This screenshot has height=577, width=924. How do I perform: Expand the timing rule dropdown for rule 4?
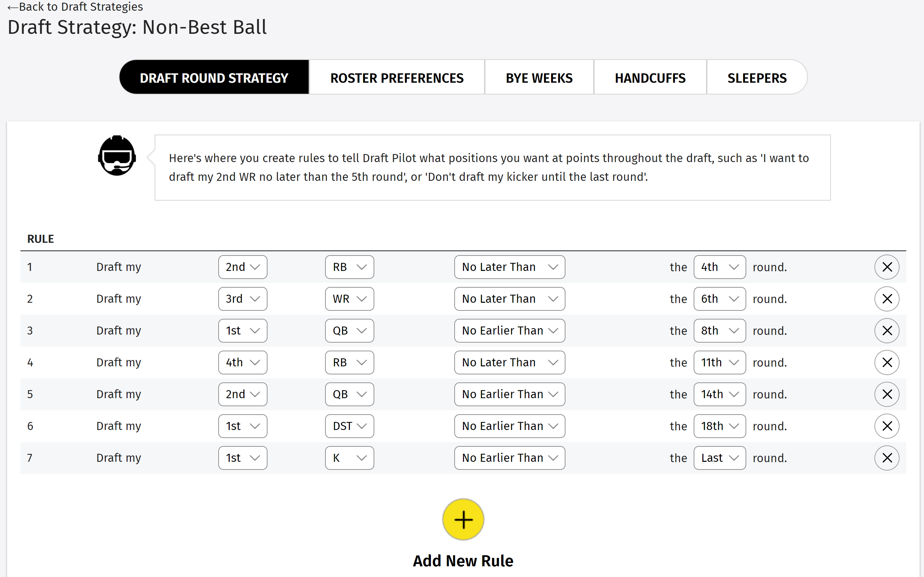508,362
